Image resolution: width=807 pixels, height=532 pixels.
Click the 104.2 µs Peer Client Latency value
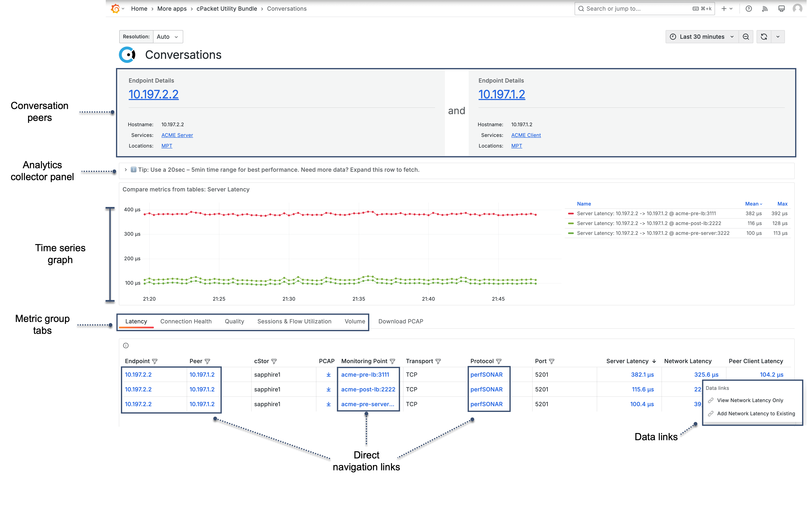pos(771,375)
